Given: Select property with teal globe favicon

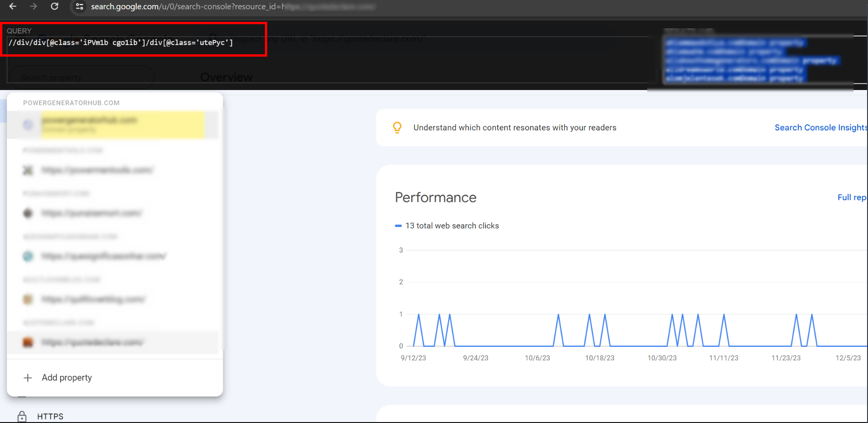Looking at the screenshot, I should coord(103,256).
